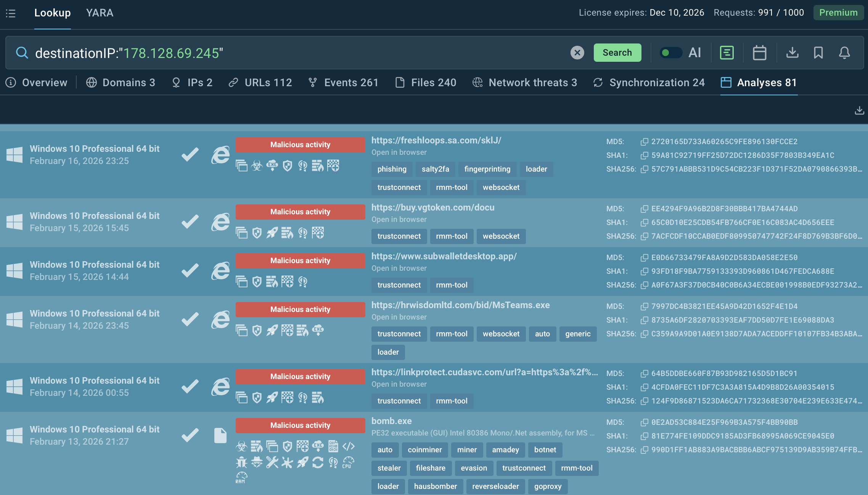868x495 pixels.
Task: Click the Internet Explorer icon on the freshloops analysis row
Action: pos(220,155)
